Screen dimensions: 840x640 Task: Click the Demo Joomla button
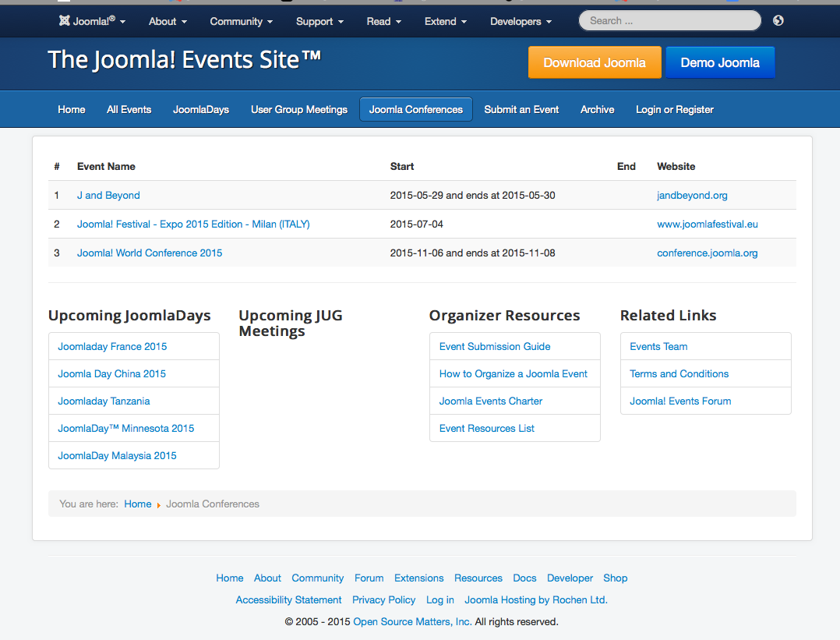[x=720, y=62]
